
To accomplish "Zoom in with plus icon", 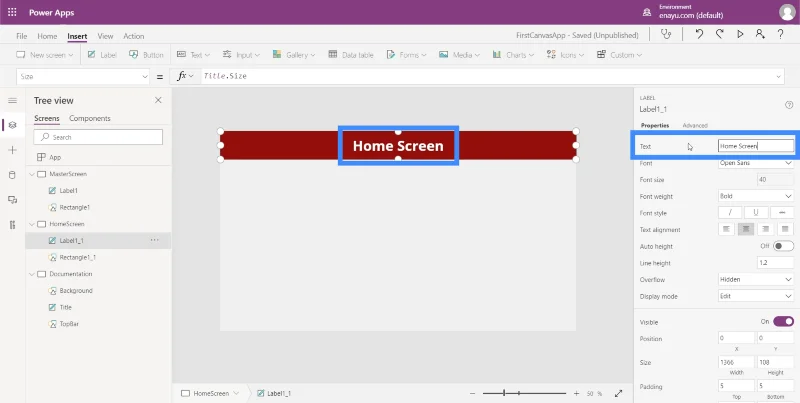I will [576, 393].
